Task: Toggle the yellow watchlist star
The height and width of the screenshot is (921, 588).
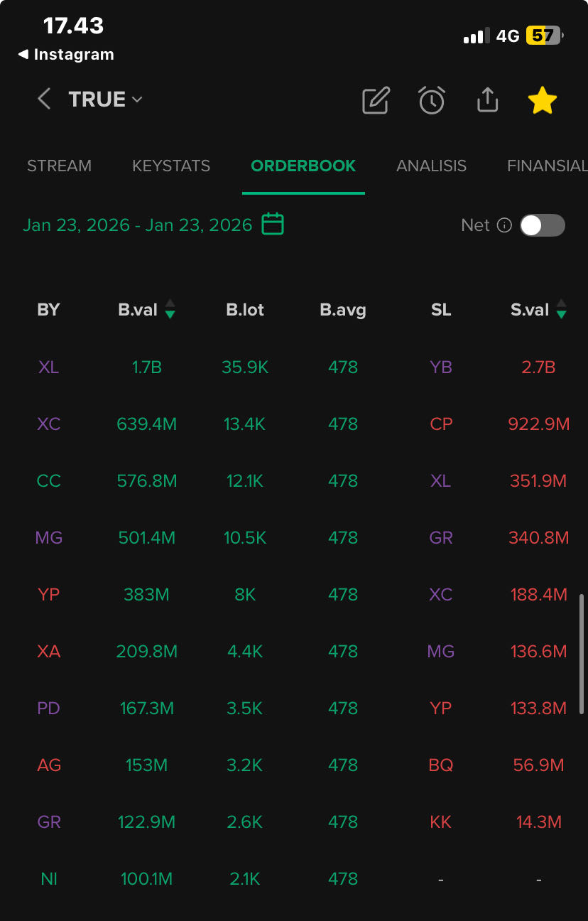Action: 543,100
